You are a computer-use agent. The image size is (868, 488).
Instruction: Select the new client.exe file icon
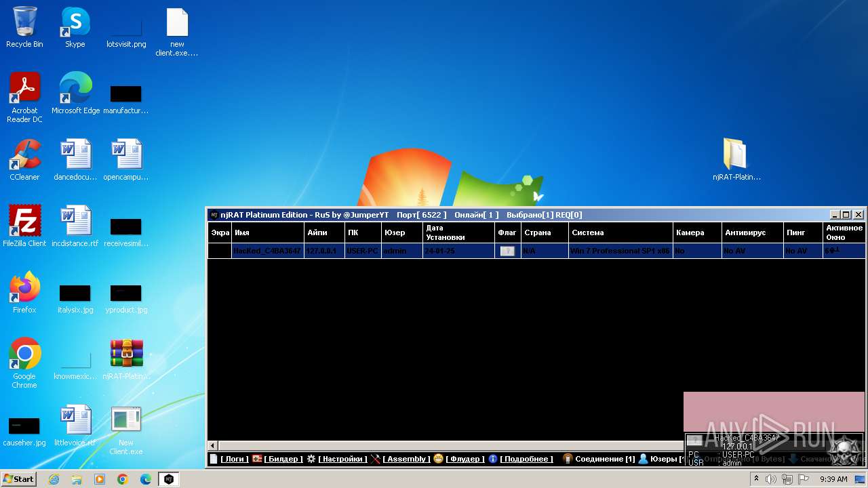pos(177,33)
